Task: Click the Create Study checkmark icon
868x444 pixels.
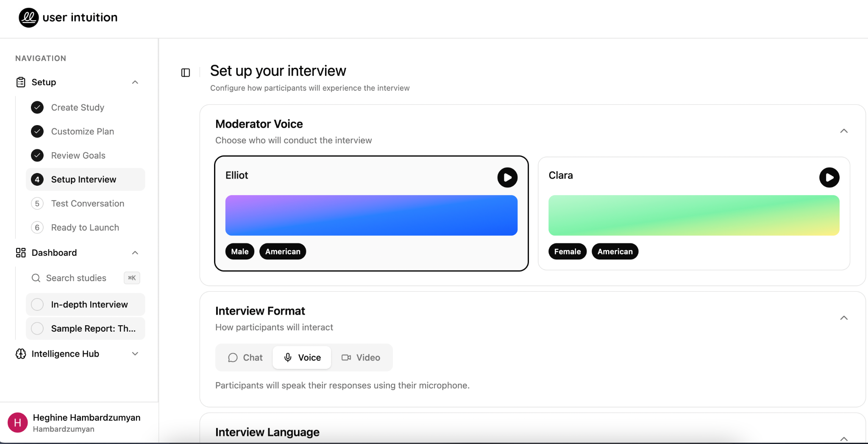Action: 37,107
